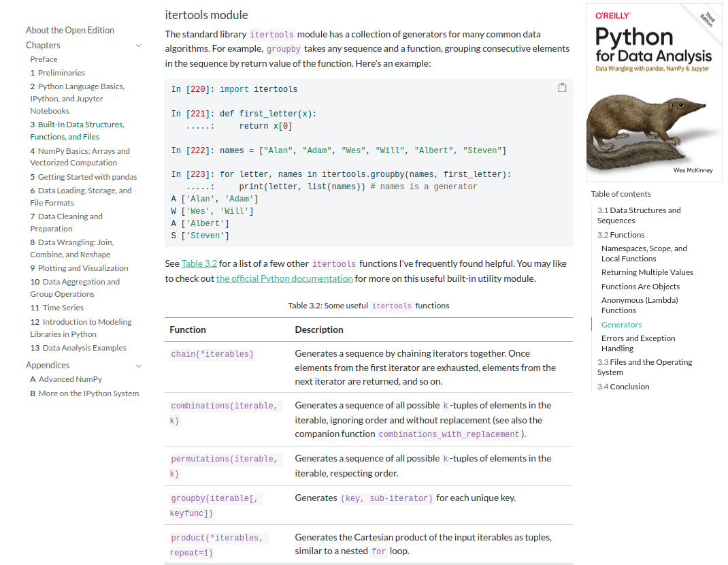Jump to section 3.2 Functions
Screen dimensions: 728x565
621,235
